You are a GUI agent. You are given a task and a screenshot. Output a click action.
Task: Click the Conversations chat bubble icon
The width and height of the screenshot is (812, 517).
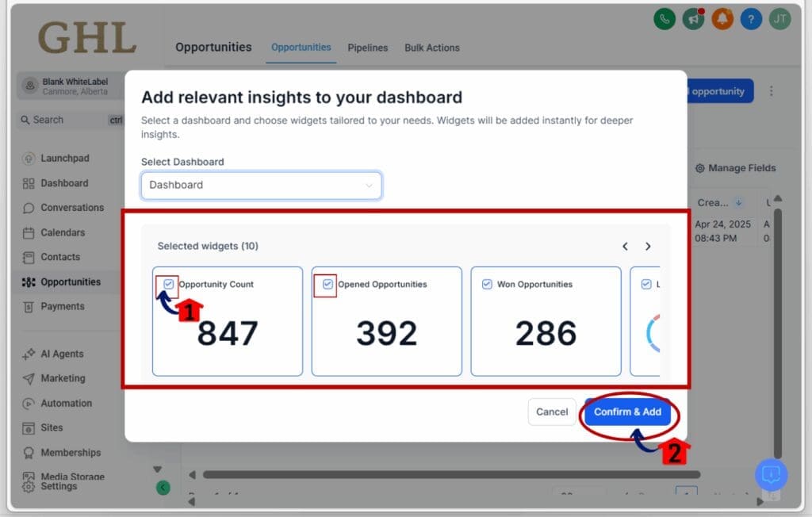click(29, 208)
